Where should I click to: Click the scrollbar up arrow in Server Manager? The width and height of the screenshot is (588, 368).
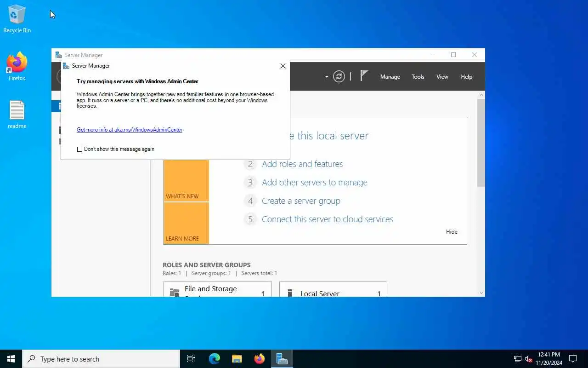pyautogui.click(x=481, y=95)
